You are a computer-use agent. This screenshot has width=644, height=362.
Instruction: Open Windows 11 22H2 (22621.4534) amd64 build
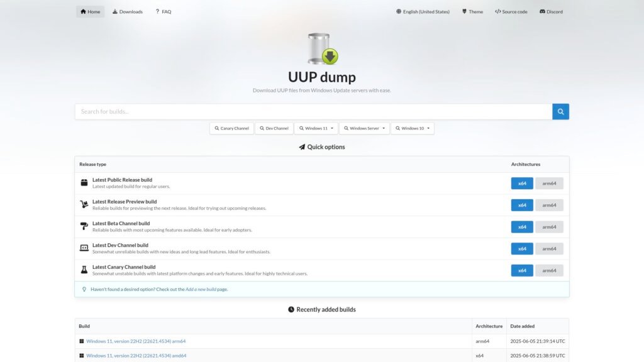click(x=136, y=356)
